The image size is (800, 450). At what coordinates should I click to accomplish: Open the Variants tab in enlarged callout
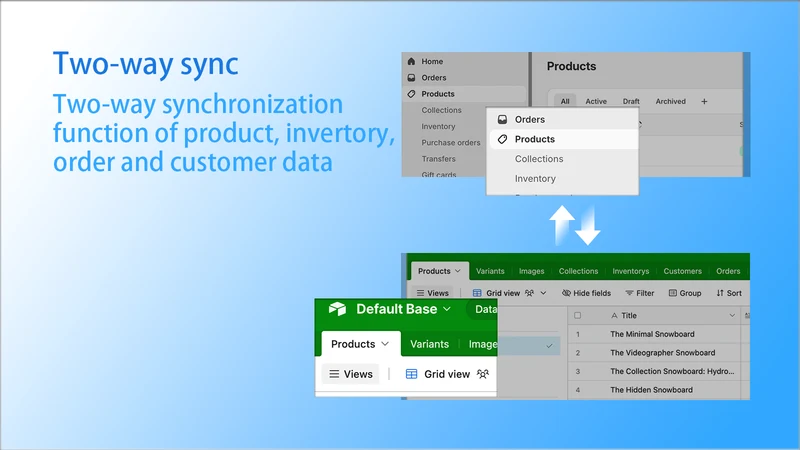click(x=430, y=344)
